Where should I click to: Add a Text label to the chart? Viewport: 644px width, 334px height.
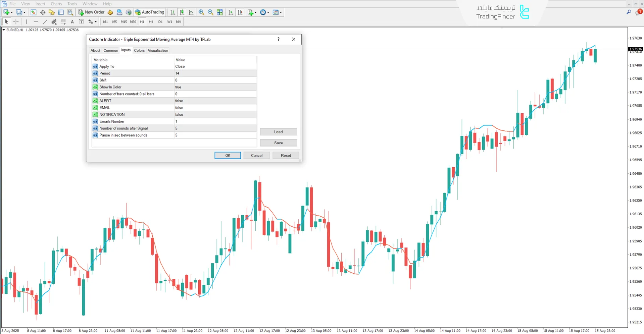(x=72, y=21)
